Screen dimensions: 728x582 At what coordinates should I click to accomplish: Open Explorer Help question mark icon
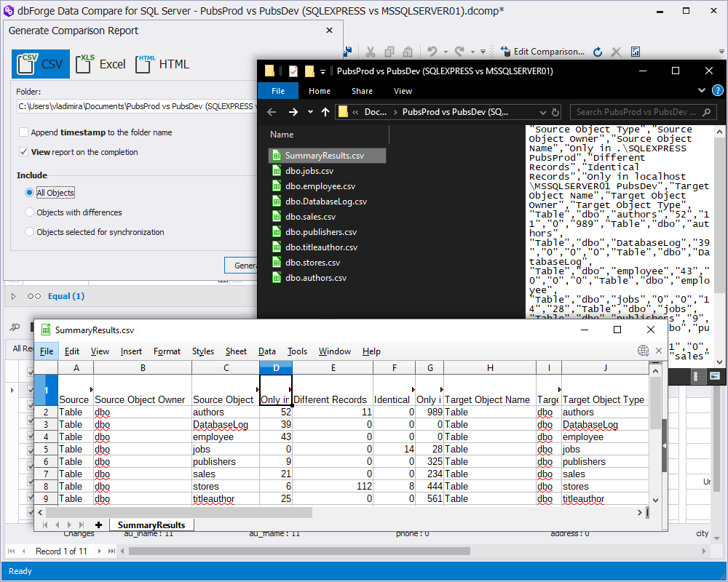[717, 90]
